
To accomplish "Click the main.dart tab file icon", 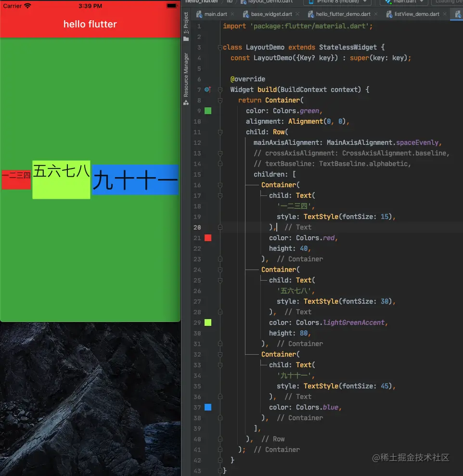I will tap(199, 14).
